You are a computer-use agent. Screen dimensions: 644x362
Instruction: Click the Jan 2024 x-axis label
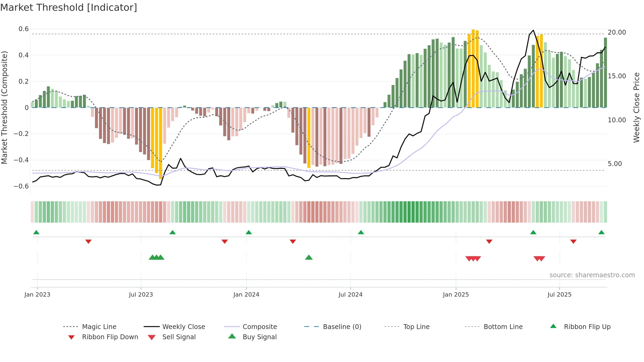tap(246, 294)
